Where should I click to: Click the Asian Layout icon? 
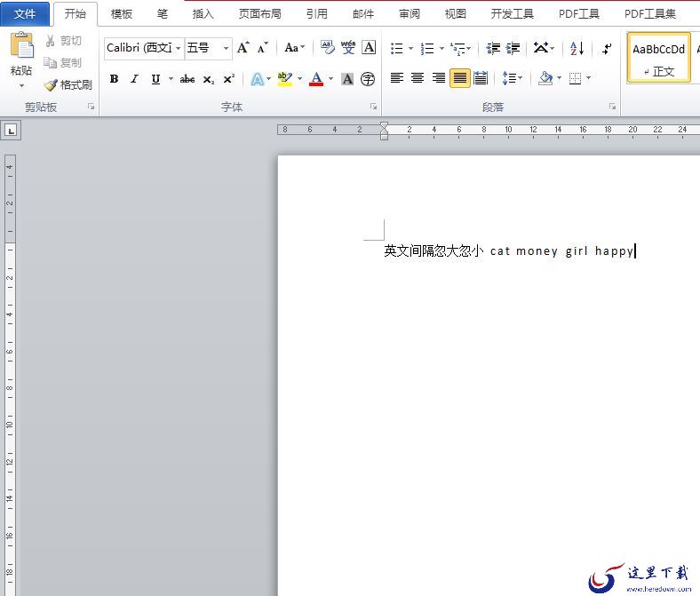[x=541, y=48]
